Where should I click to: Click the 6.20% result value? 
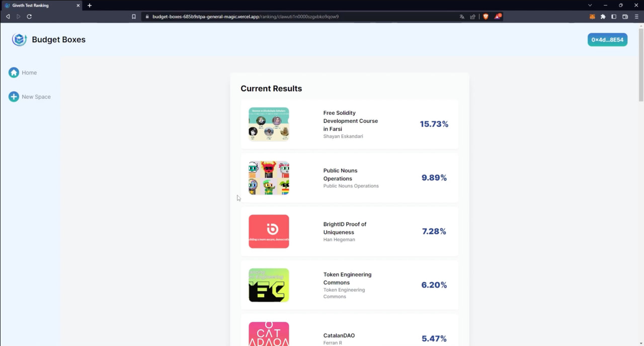click(x=434, y=285)
